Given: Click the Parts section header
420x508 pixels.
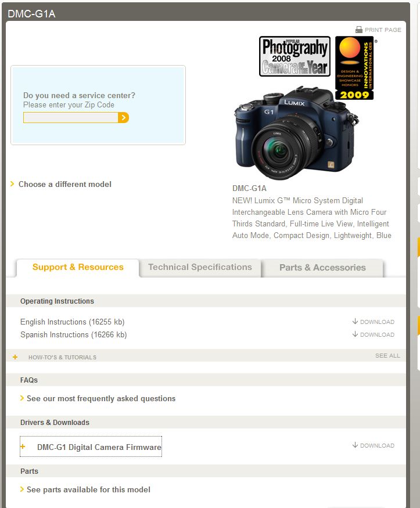Looking at the screenshot, I should tap(29, 471).
